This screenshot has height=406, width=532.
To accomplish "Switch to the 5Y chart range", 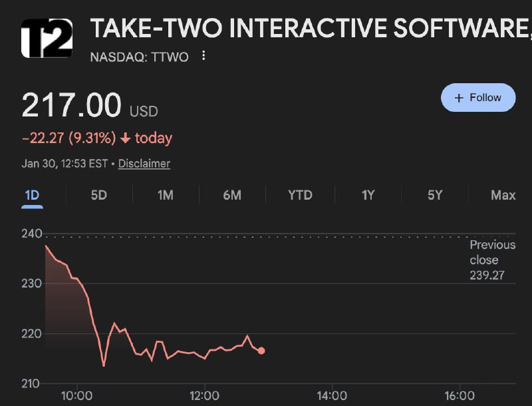I will pyautogui.click(x=435, y=195).
